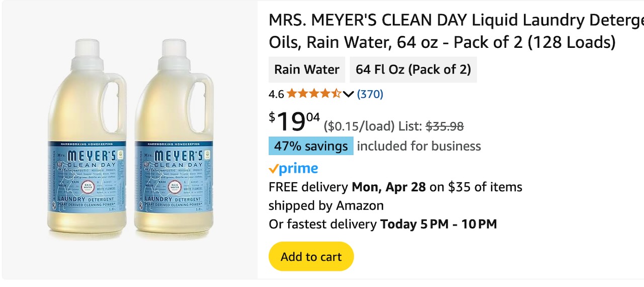Image resolution: width=644 pixels, height=287 pixels.
Task: Click the 47% savings badge
Action: [311, 146]
